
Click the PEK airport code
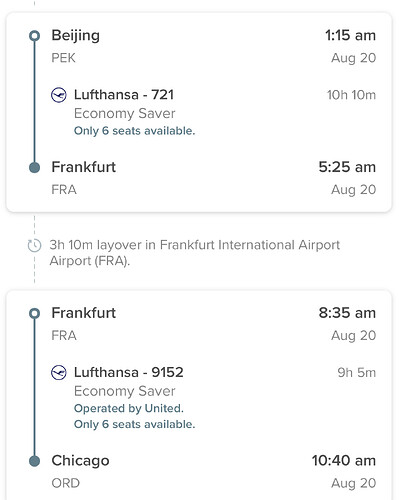coord(63,58)
